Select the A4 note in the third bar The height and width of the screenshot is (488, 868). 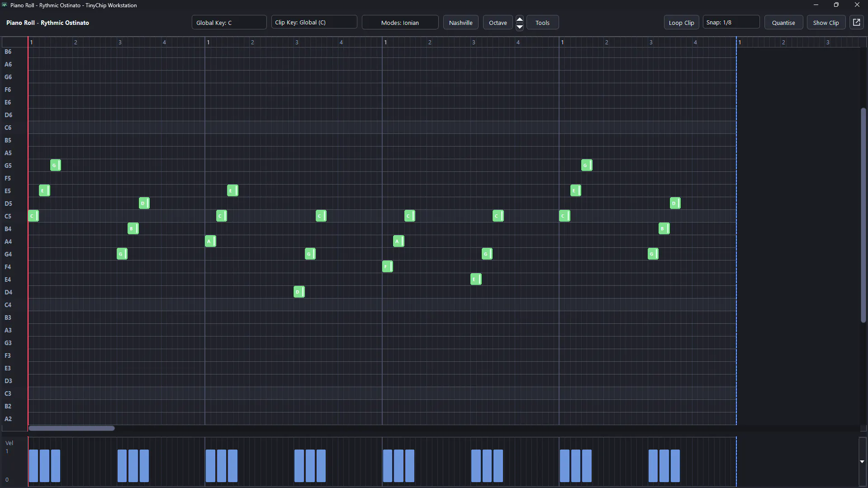point(398,241)
